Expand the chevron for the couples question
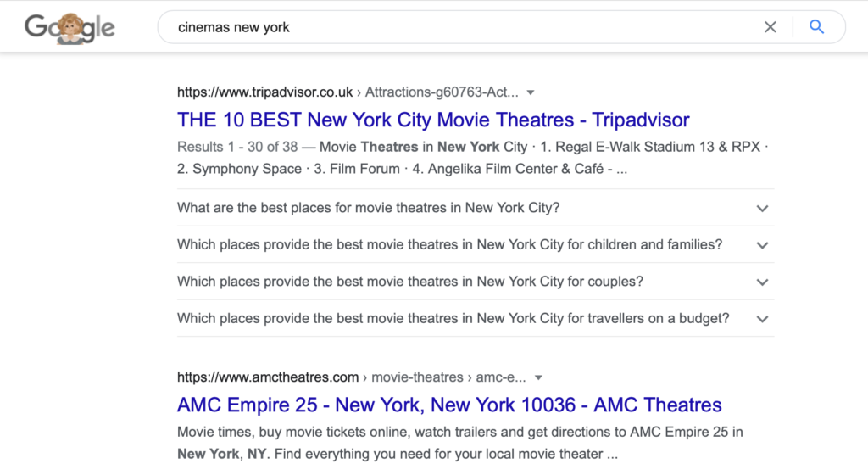868x475 pixels. coord(762,282)
